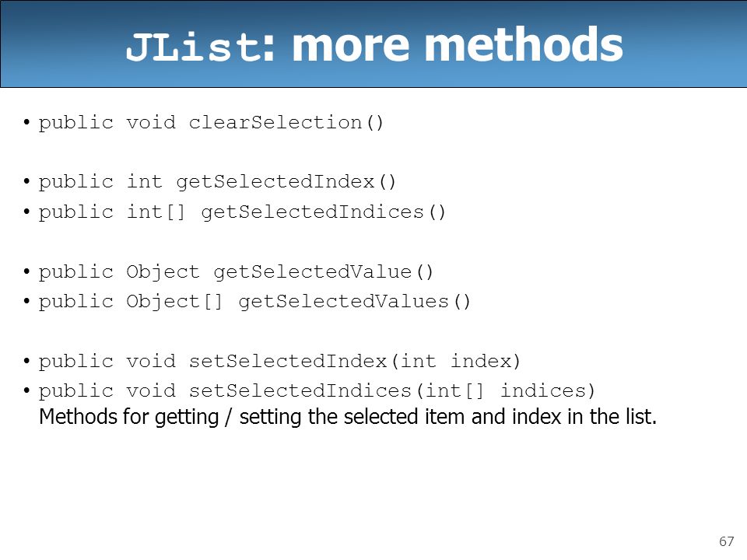Click the Methods for getting / setting description
This screenshot has height=560, width=747.
coord(348,417)
